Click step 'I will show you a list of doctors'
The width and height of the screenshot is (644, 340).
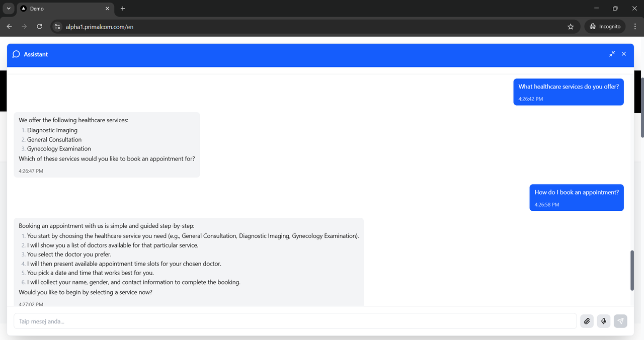point(113,245)
